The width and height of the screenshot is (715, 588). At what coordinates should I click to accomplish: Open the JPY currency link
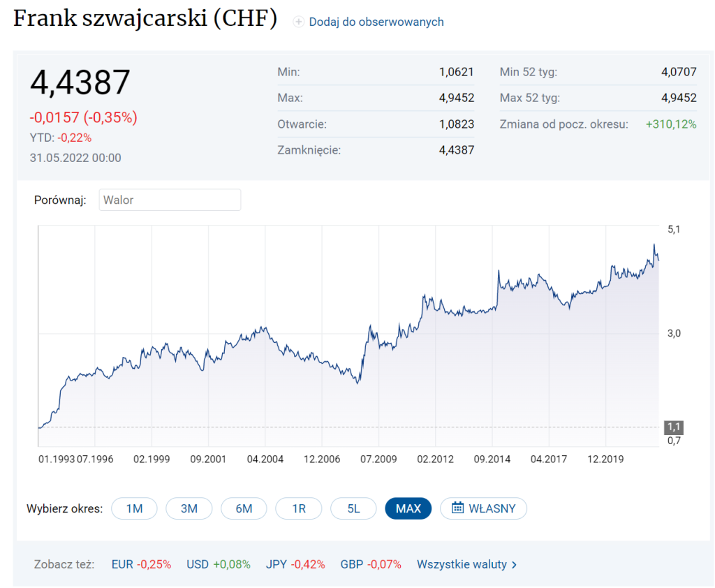point(276,564)
